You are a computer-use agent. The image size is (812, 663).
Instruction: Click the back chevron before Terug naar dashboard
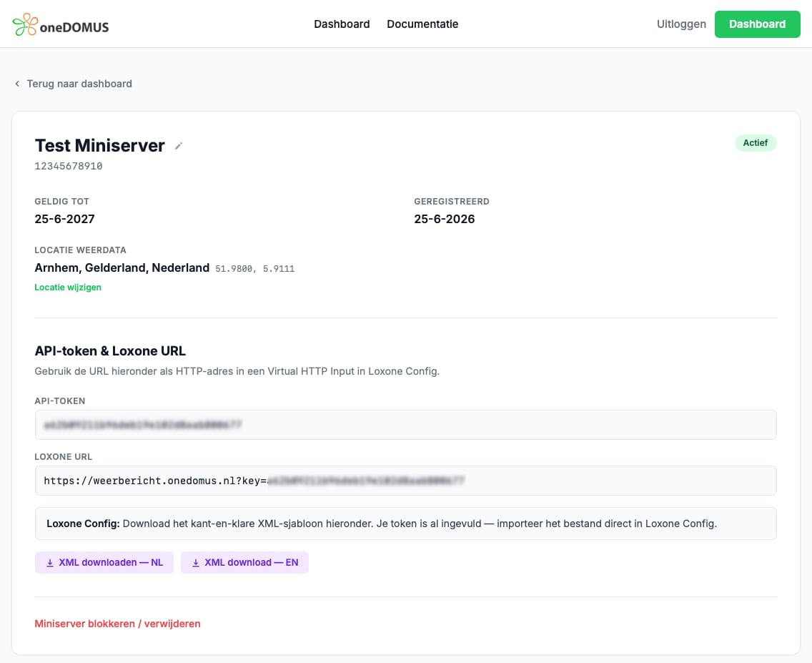(x=17, y=84)
